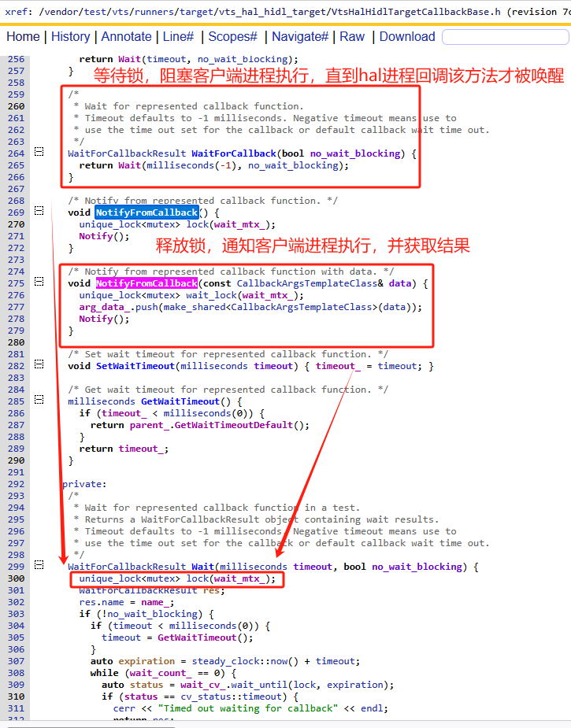Jump to line number 270
This screenshot has height=728, width=571.
(x=17, y=225)
